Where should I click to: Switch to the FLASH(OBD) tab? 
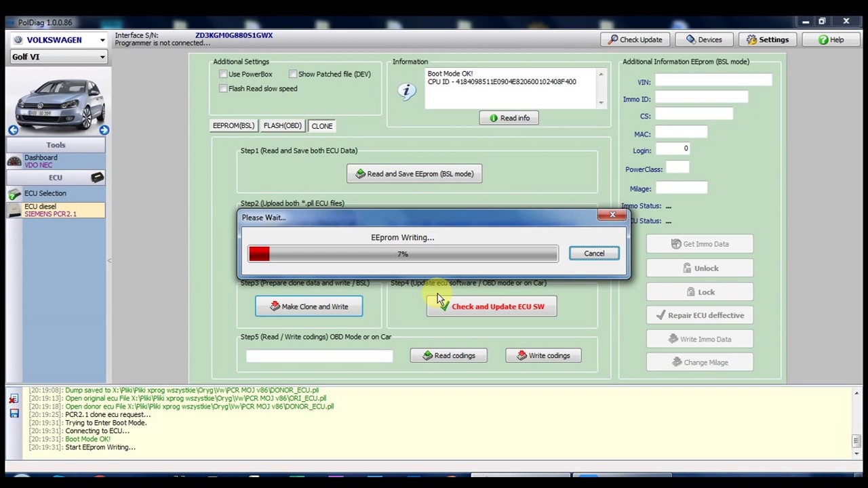pos(282,126)
